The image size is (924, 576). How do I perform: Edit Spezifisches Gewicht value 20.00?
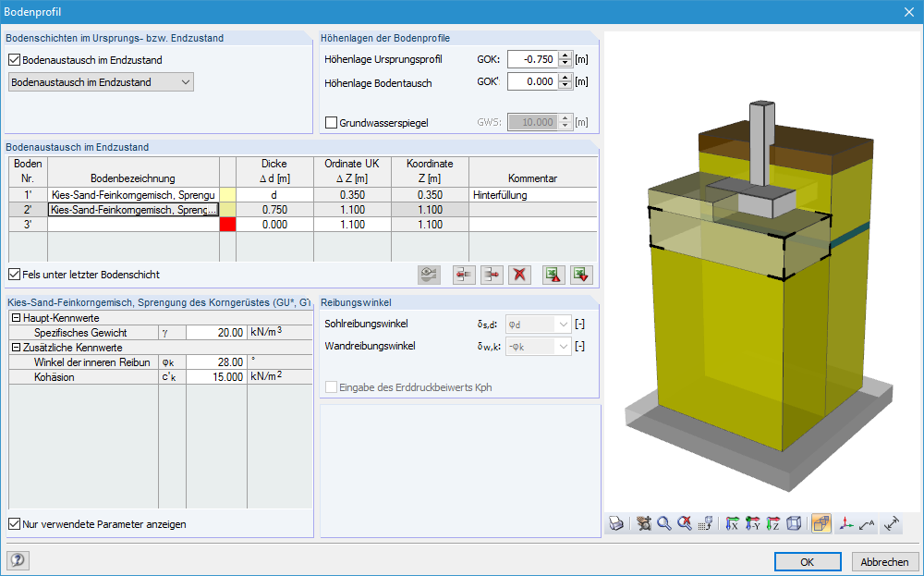pyautogui.click(x=216, y=333)
